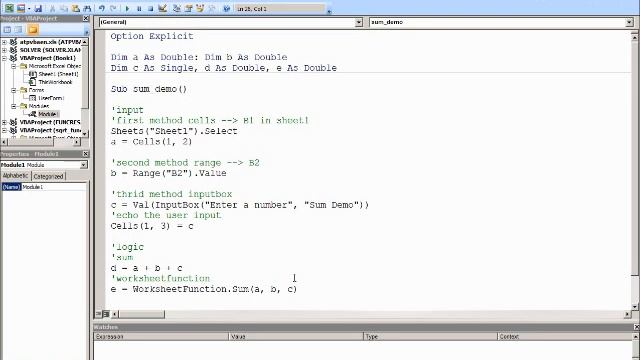The width and height of the screenshot is (640, 360).
Task: Click the Expression column header in Watches
Action: (161, 337)
